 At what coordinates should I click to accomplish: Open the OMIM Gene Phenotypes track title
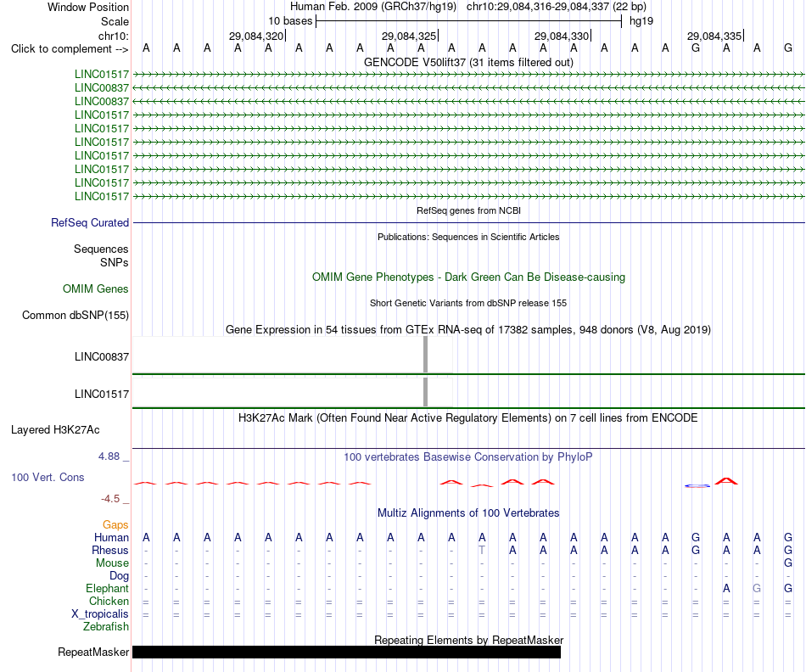point(468,277)
